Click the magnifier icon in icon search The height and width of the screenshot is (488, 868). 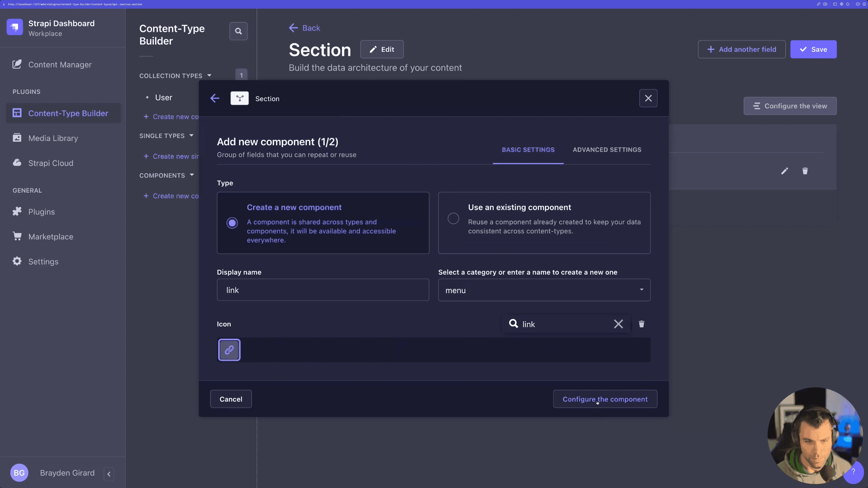pyautogui.click(x=513, y=324)
